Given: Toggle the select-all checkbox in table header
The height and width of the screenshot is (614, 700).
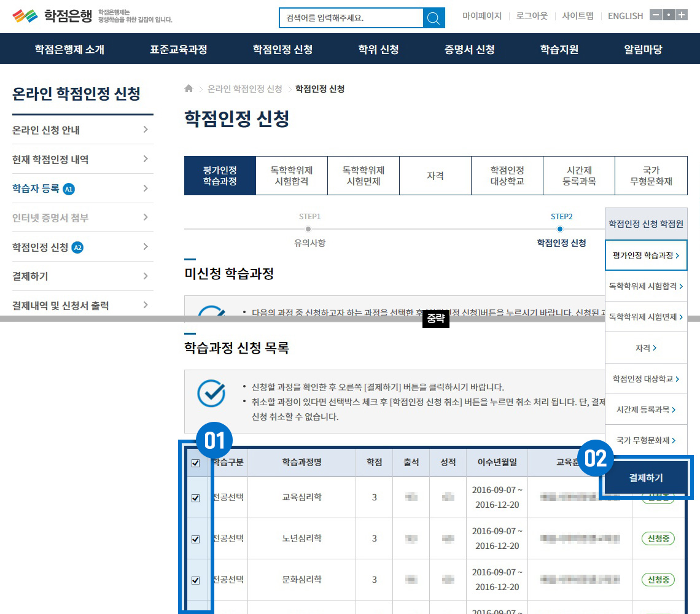Looking at the screenshot, I should (196, 463).
